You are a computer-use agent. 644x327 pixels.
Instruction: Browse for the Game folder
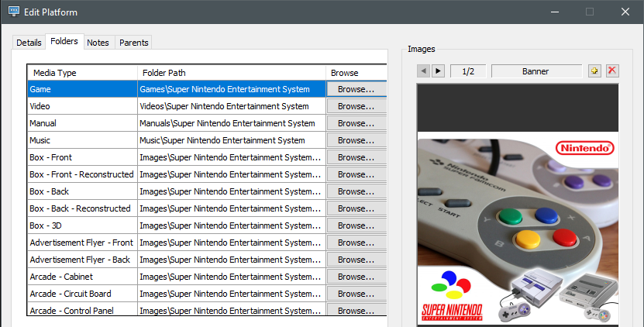356,89
